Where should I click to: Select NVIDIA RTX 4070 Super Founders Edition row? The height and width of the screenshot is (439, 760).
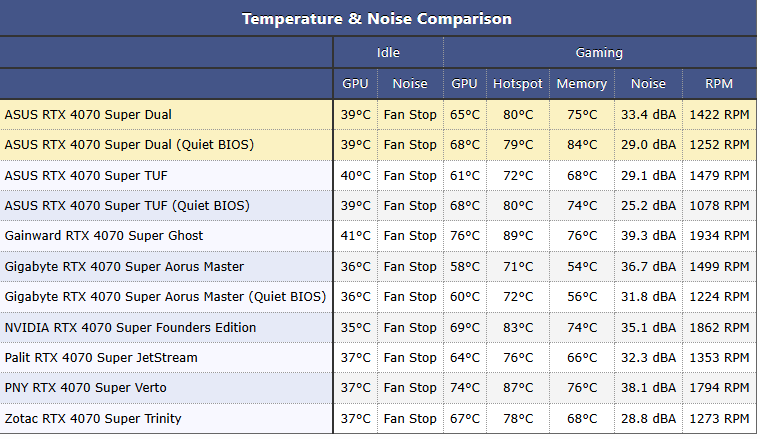click(x=130, y=328)
